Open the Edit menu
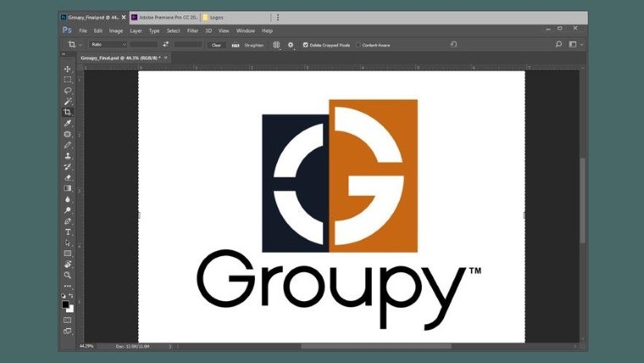Viewport: 644px width, 363px height. click(x=97, y=31)
